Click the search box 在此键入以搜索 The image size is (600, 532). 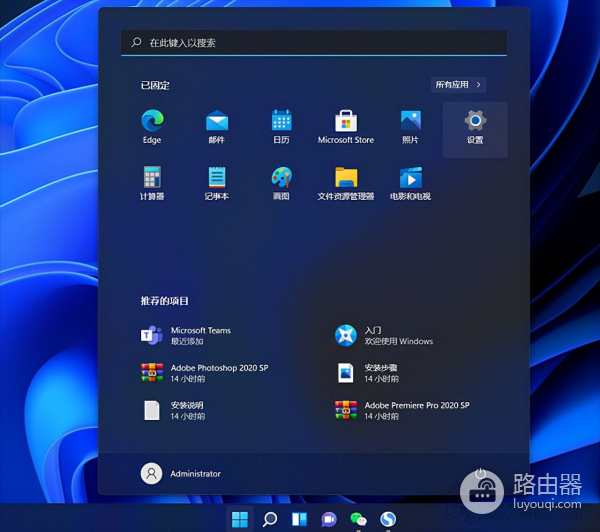click(x=314, y=42)
